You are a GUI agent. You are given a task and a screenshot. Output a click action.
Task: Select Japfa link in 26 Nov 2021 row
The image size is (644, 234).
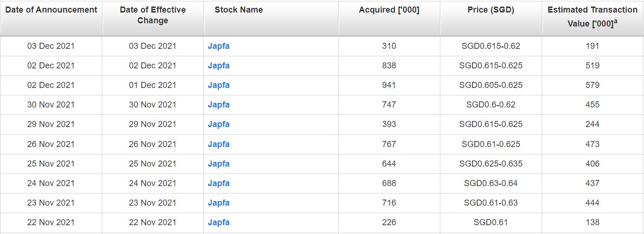(x=219, y=144)
